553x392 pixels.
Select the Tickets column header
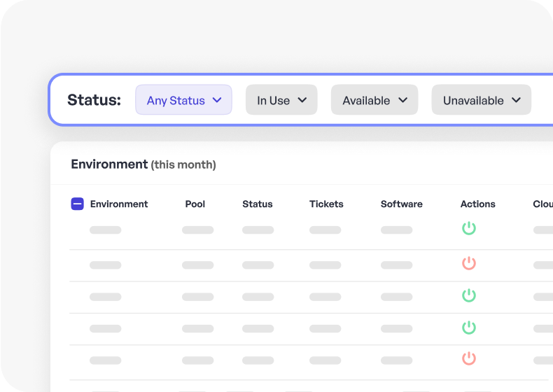326,204
